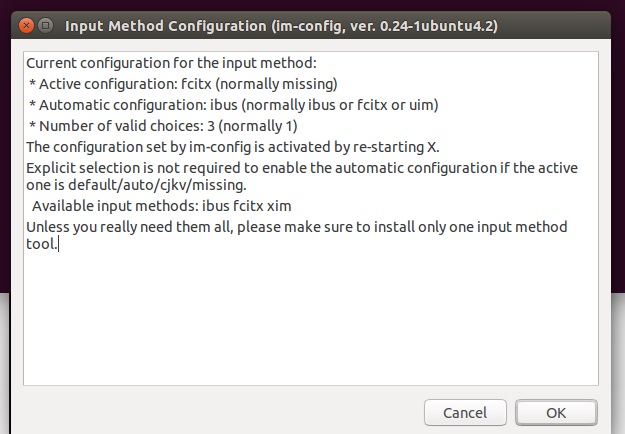Click the 'Explicit selection is not required' line
This screenshot has height=434, width=625.
[x=302, y=168]
